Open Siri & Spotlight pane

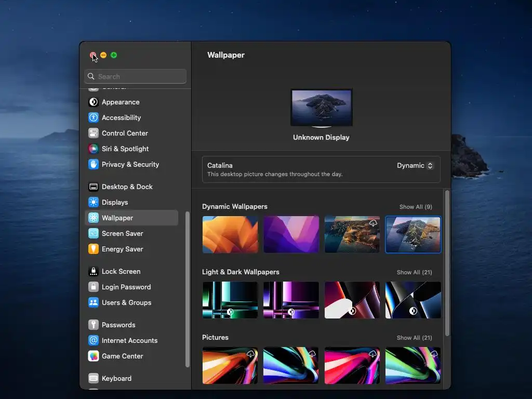(125, 149)
